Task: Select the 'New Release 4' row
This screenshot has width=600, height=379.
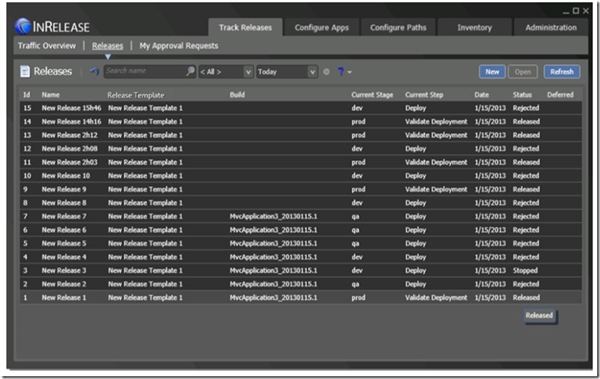Action: (301, 257)
